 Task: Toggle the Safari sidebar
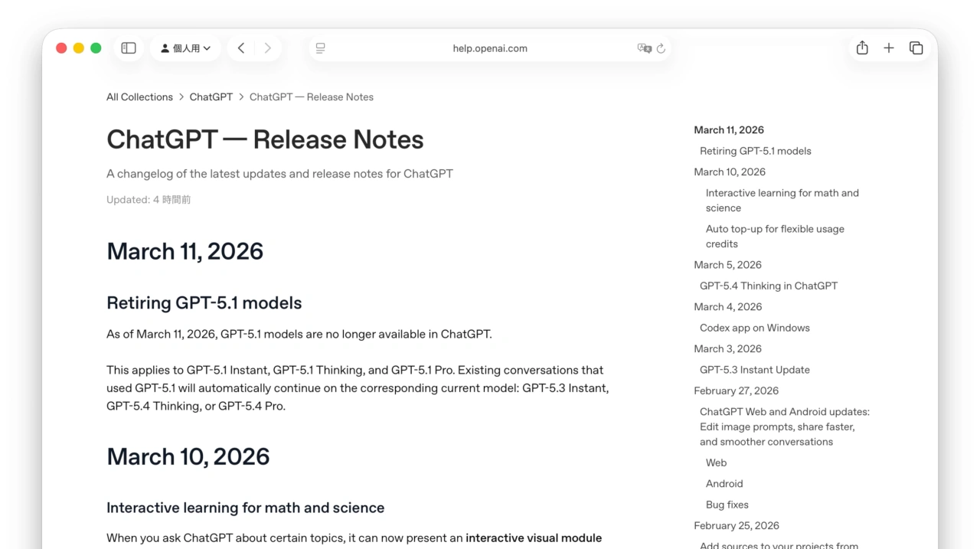pyautogui.click(x=128, y=47)
